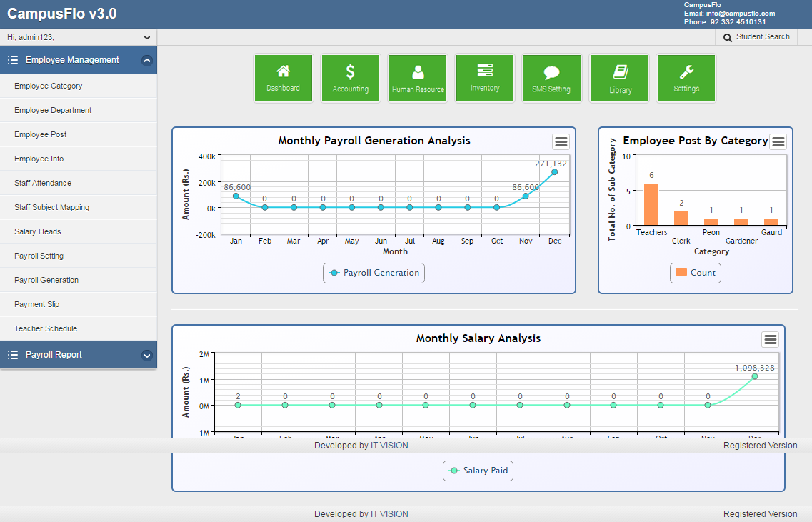This screenshot has width=812, height=522.
Task: Toggle Payroll Generation series in legend
Action: [374, 273]
